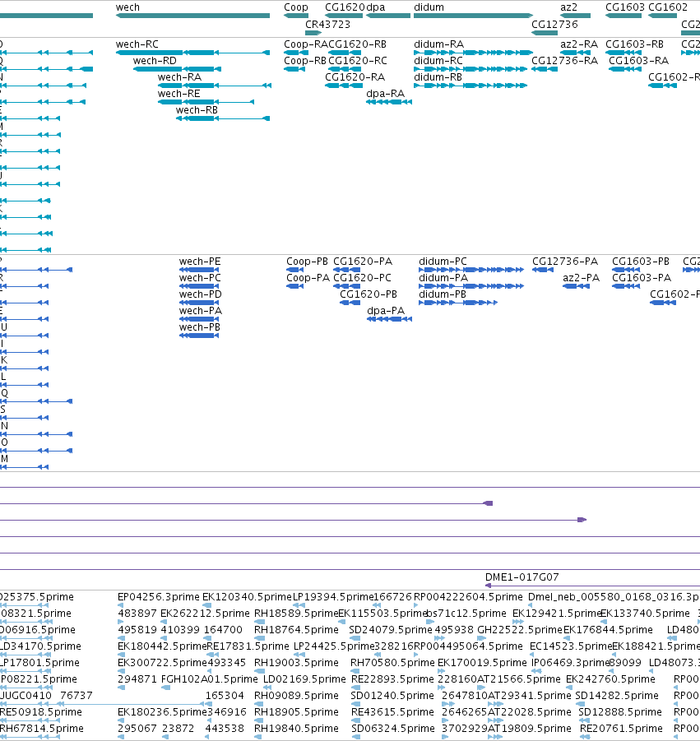Select the 'wech-RB' transcript label

pos(197,110)
